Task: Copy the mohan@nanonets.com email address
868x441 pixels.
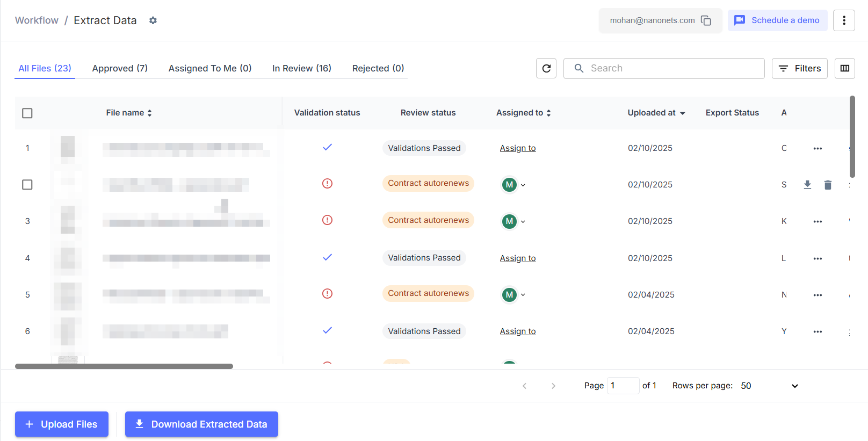Action: point(706,20)
